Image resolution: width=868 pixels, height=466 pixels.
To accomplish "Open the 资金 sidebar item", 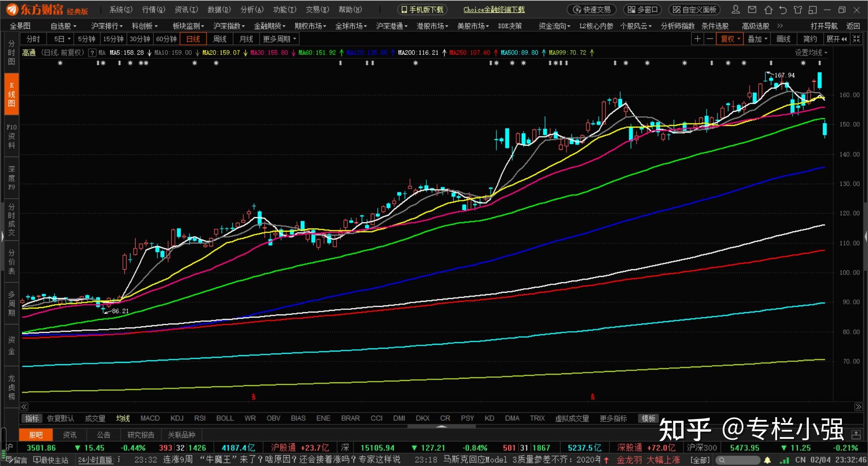I will (11, 345).
